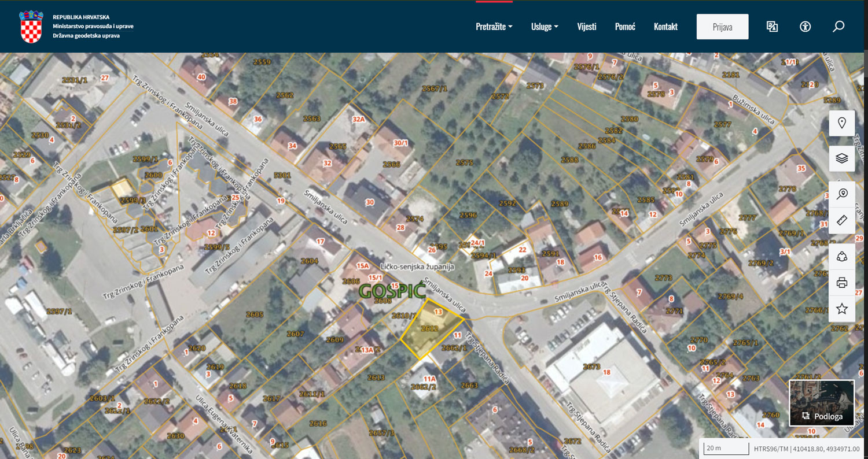Select the magnifier locate tool
Viewport: 868px width, 459px height.
coord(842,194)
